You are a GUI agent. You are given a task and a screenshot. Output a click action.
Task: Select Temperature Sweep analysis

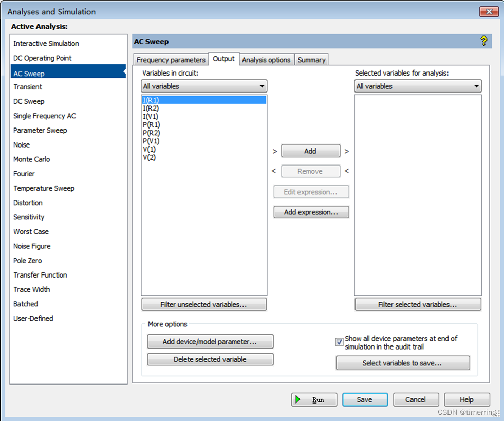point(44,188)
